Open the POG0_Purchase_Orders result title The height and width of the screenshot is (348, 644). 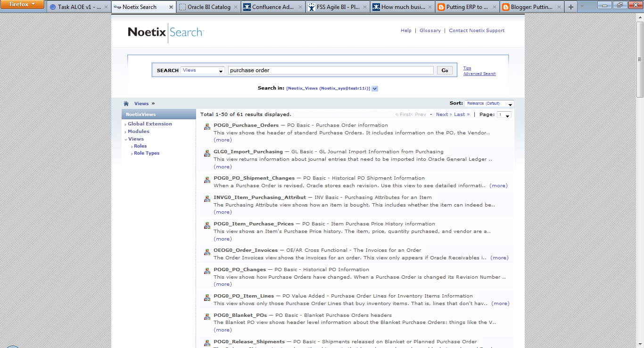pos(246,125)
